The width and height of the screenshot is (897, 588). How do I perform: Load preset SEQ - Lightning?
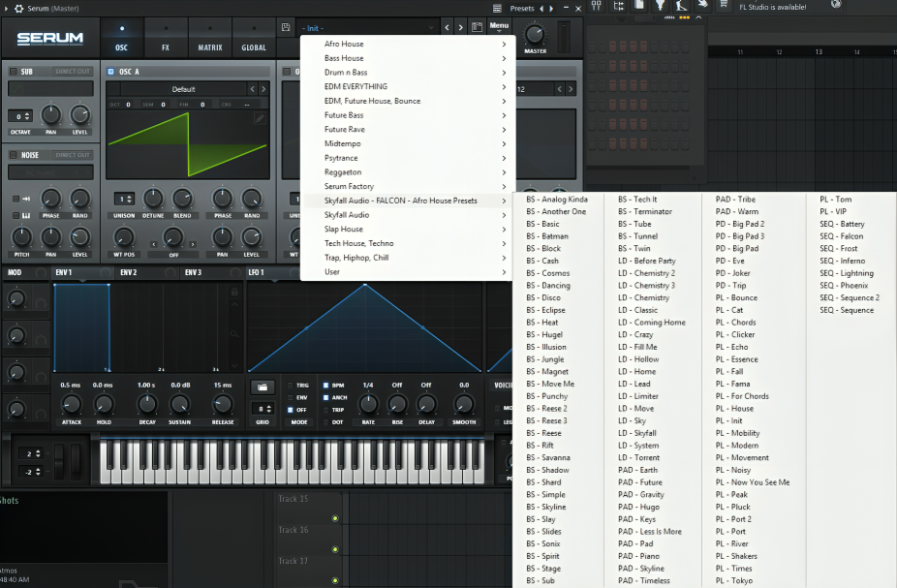[847, 273]
